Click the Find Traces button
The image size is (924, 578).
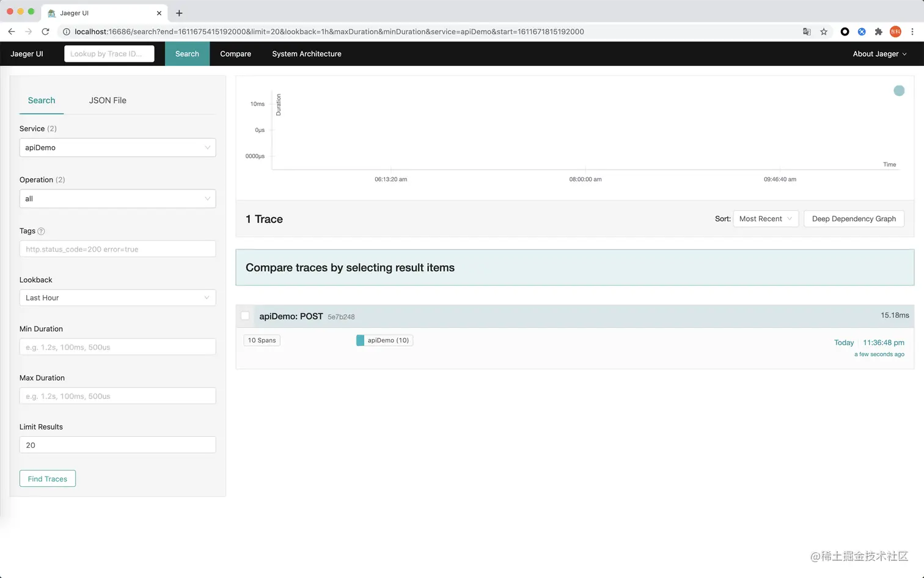48,478
